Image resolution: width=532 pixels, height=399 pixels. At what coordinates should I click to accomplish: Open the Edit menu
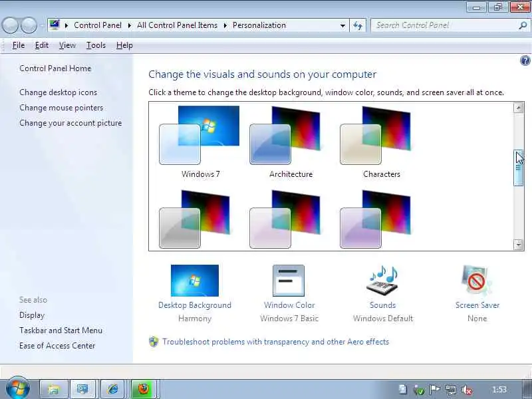pyautogui.click(x=42, y=45)
